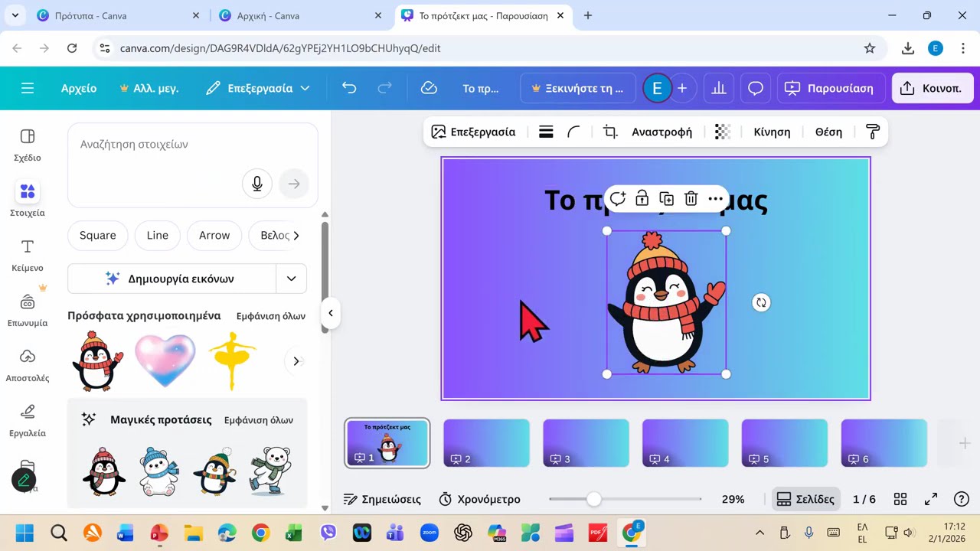
Task: Open the analytics bar chart icon
Action: click(x=718, y=88)
